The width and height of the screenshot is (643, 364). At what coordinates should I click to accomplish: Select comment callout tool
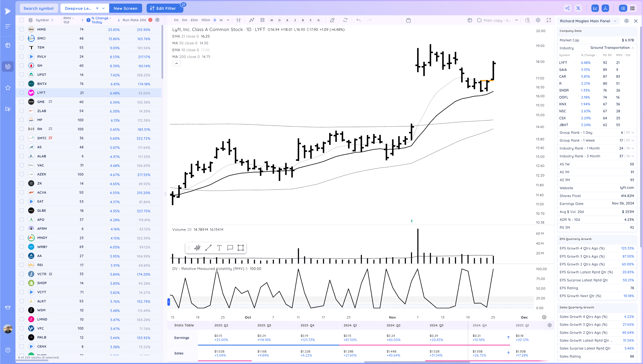(x=230, y=248)
